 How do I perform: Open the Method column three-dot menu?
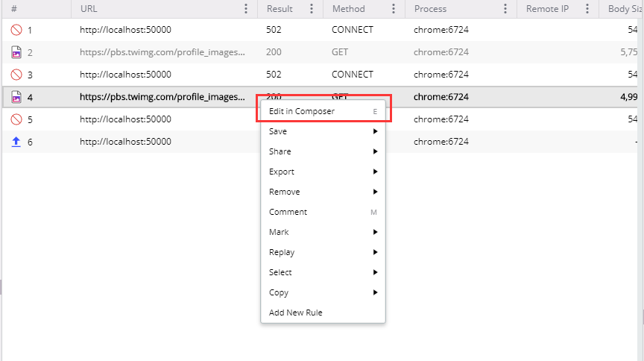[394, 9]
